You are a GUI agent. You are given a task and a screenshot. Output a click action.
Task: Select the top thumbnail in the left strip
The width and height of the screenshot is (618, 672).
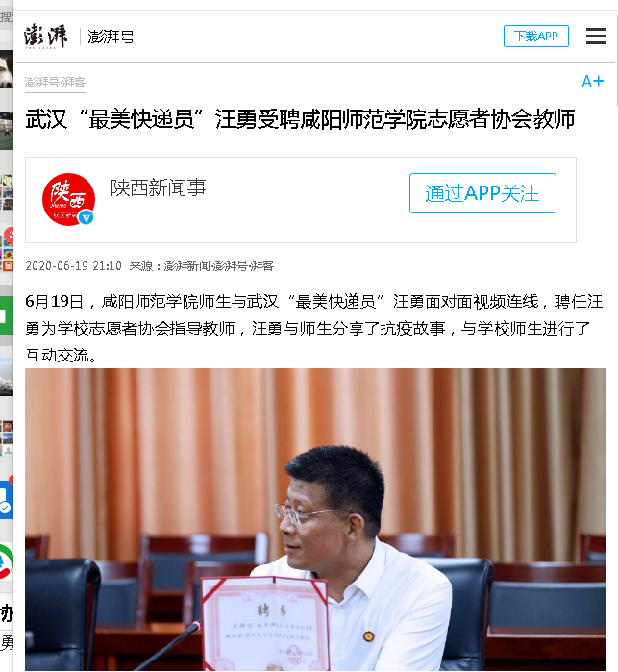click(x=7, y=68)
